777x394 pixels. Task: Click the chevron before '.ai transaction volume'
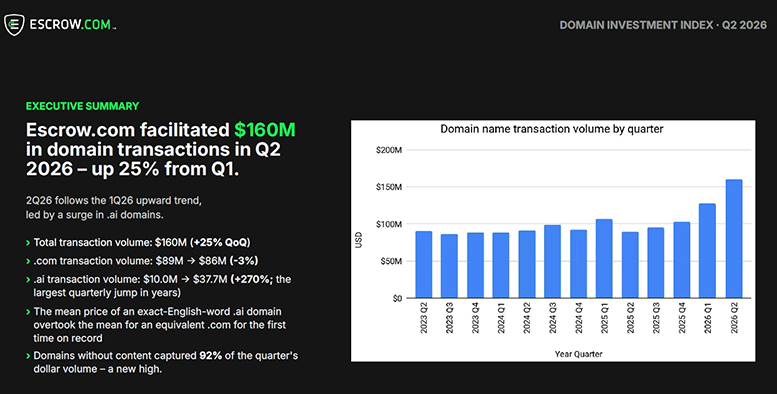[x=28, y=280]
